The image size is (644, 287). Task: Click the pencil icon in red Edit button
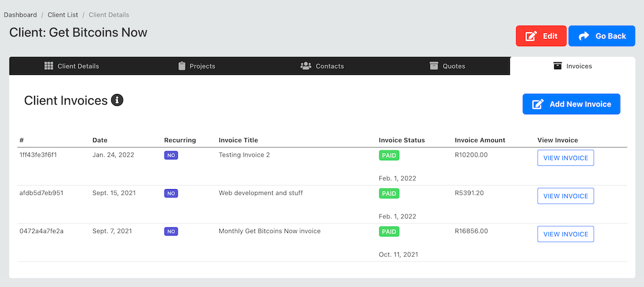point(531,36)
